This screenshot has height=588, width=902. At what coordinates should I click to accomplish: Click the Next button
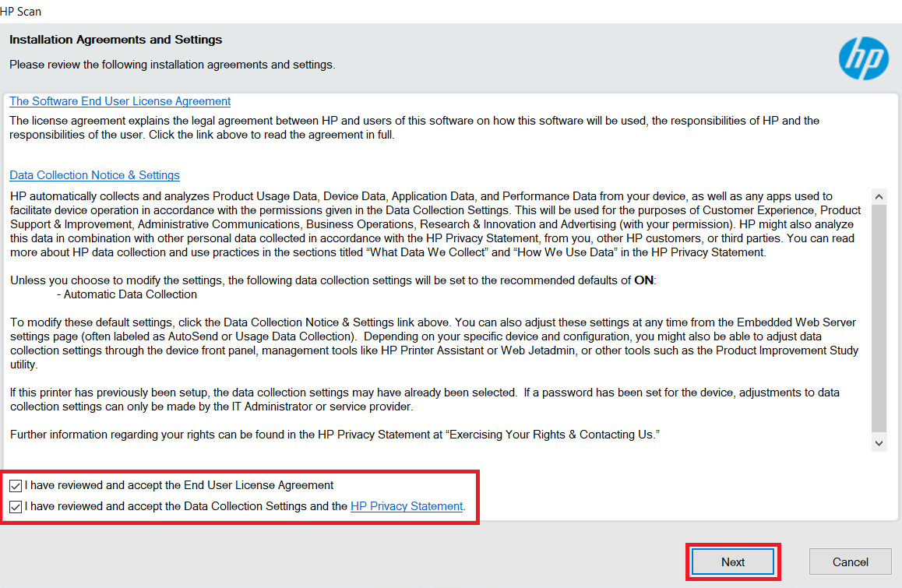[732, 562]
